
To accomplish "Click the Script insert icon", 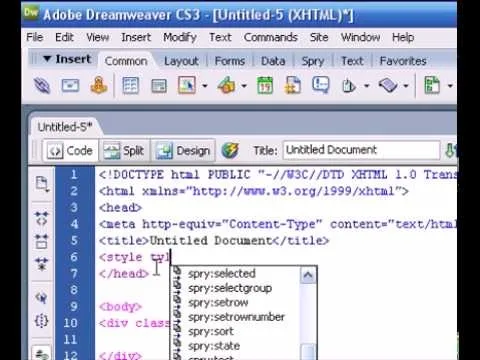I will (x=388, y=86).
